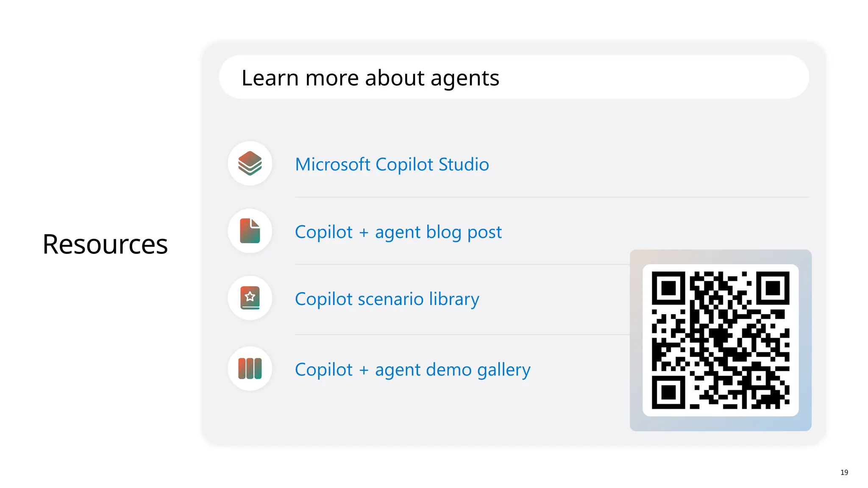Click the QR code's top-right finder square
868x488 pixels.
coord(773,288)
